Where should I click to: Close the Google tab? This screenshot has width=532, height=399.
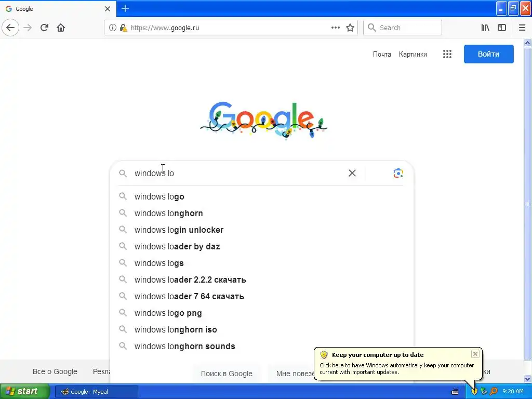[x=108, y=9]
